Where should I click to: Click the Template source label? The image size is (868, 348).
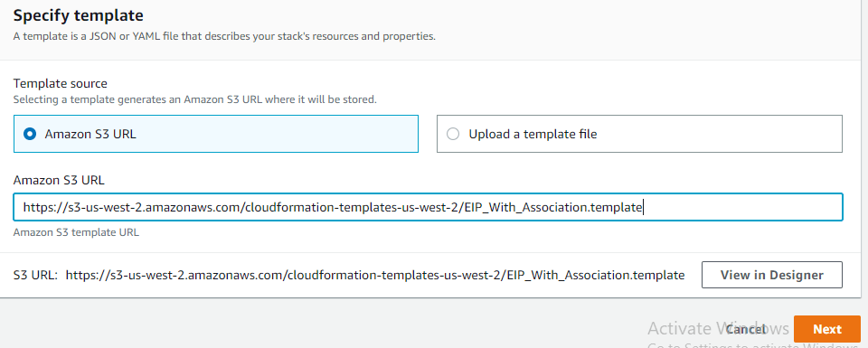coord(61,83)
